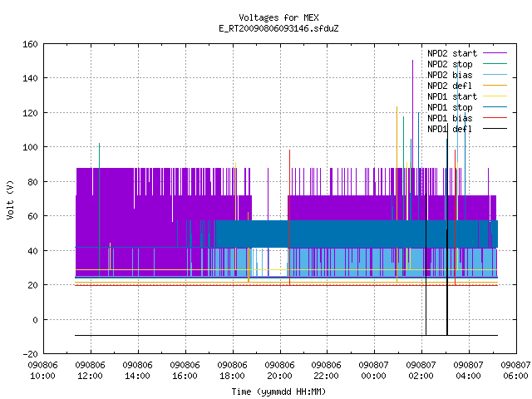
Task: Click the 090806 14:00 x-axis tick label
Action: [138, 371]
